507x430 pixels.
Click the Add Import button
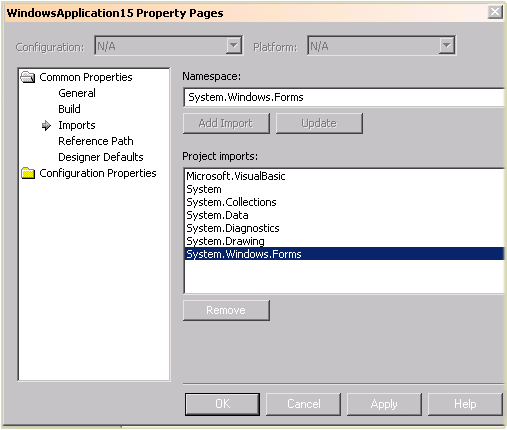(226, 123)
